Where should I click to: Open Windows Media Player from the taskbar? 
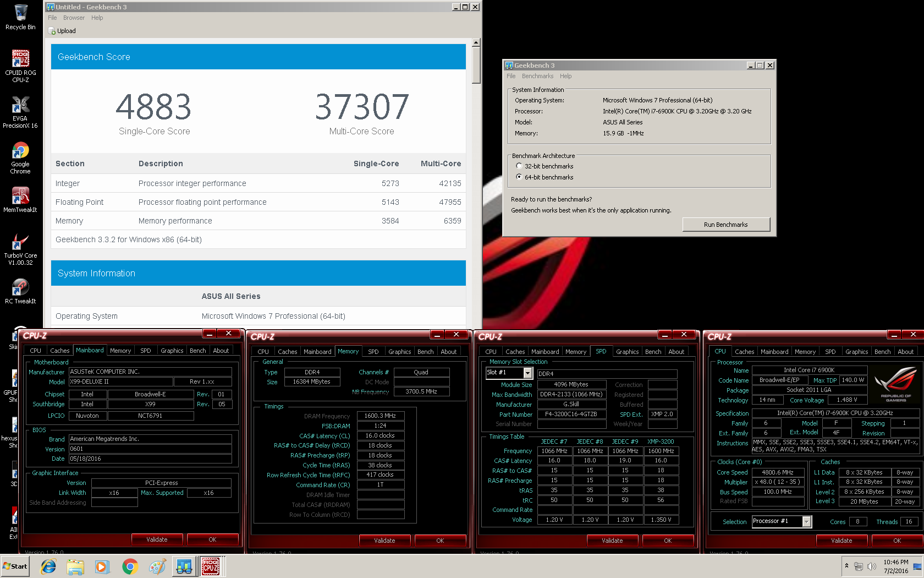click(102, 566)
